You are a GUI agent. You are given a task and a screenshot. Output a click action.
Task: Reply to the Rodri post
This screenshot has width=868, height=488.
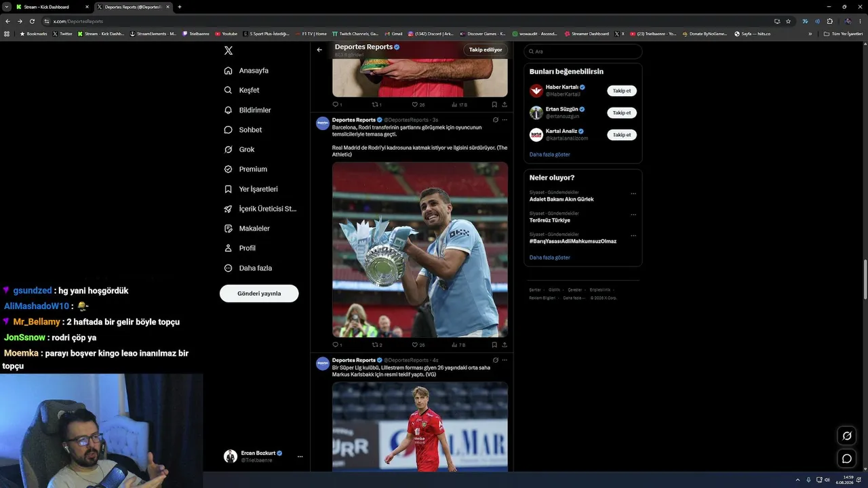(336, 345)
